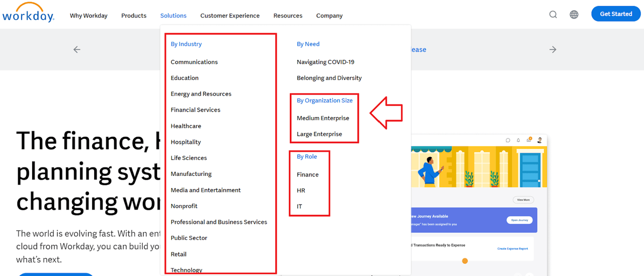Open Why Workday menu
The image size is (644, 276).
tap(89, 16)
